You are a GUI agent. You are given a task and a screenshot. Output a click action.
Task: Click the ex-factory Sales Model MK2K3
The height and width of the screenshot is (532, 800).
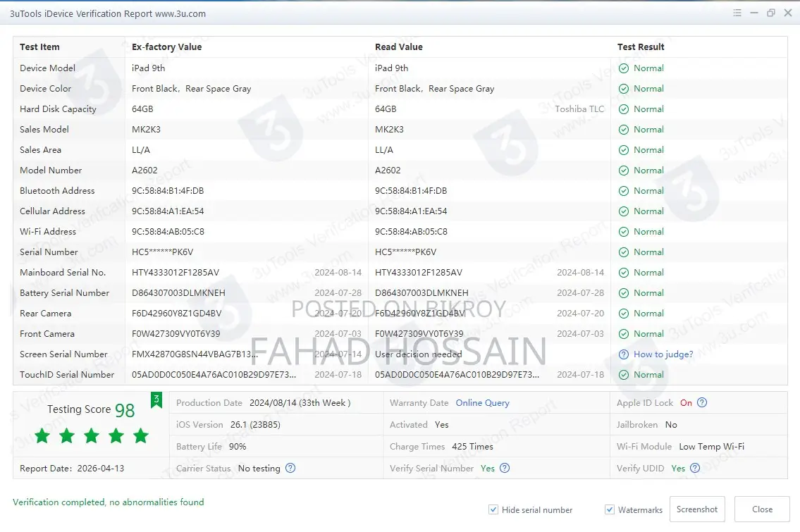pyautogui.click(x=146, y=130)
